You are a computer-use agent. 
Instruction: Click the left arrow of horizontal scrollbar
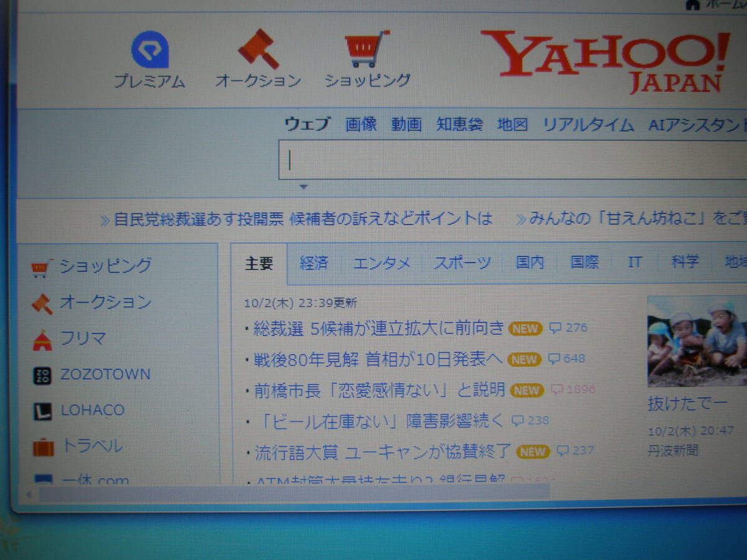click(27, 495)
